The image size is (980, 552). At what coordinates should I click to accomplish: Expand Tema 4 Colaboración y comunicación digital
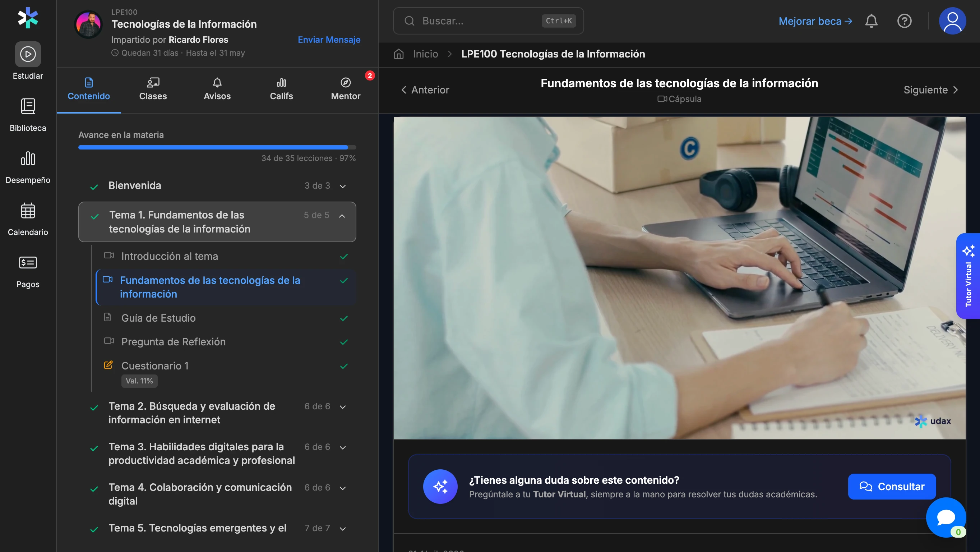[x=342, y=488]
